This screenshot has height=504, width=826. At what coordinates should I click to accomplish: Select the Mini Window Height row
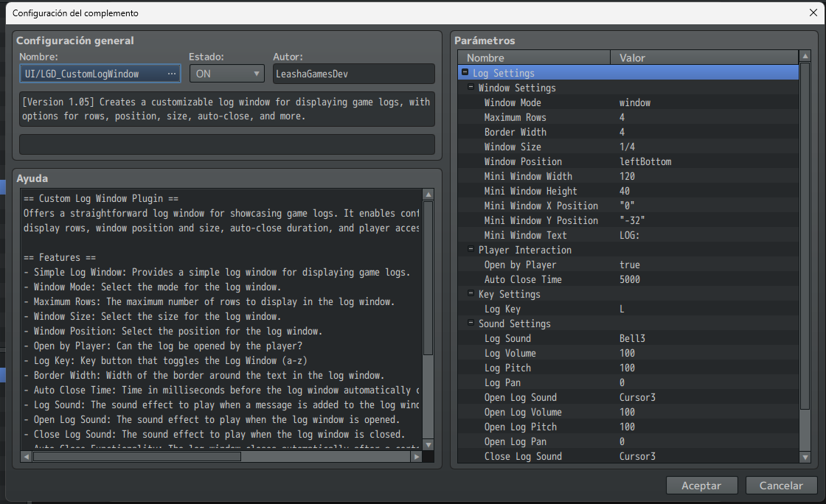[x=628, y=191]
